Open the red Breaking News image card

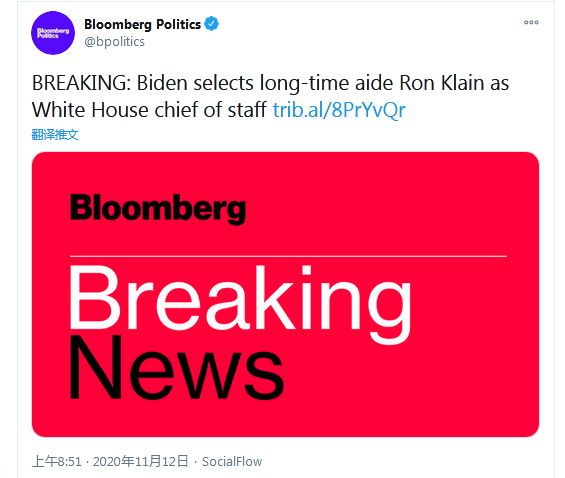(x=285, y=294)
